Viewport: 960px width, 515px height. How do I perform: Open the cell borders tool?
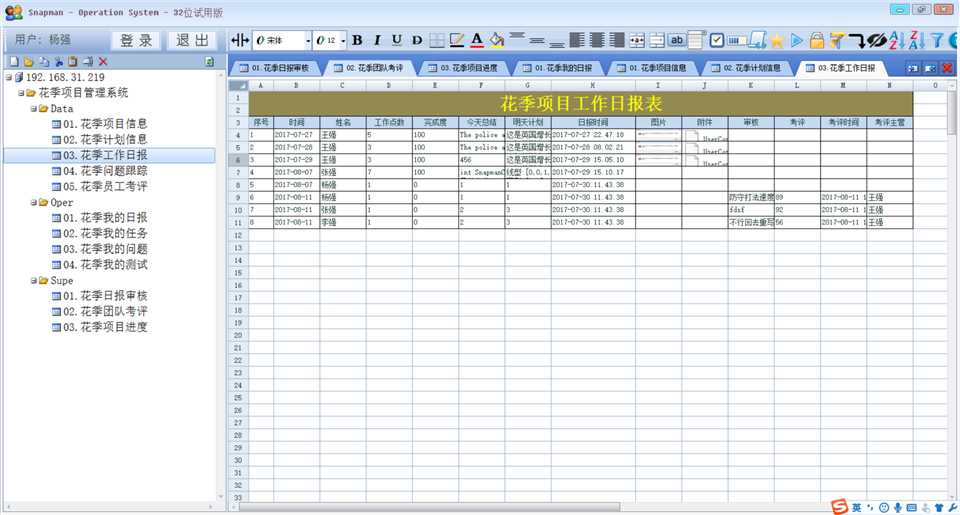[x=437, y=40]
